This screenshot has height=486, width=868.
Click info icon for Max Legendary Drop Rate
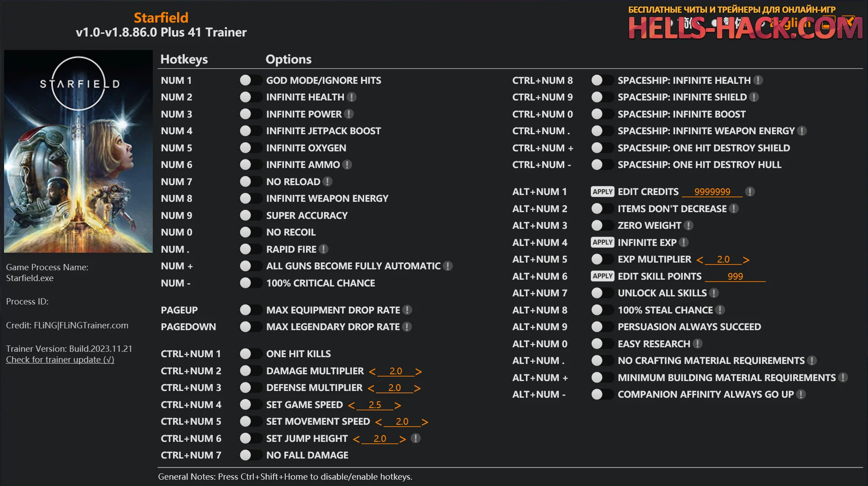tap(407, 327)
